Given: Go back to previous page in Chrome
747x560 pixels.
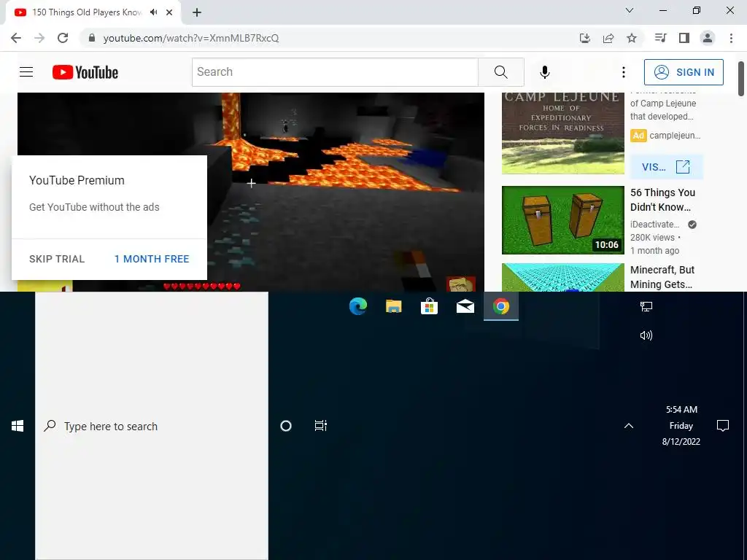Looking at the screenshot, I should pos(16,38).
